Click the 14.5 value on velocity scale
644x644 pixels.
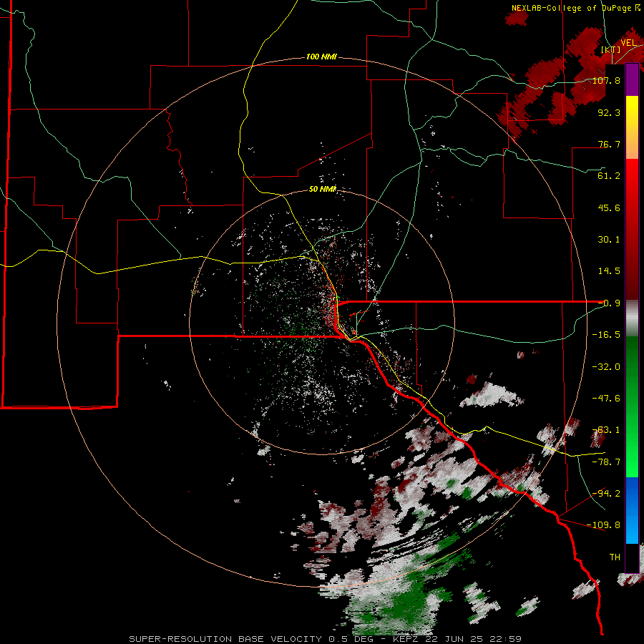point(609,271)
